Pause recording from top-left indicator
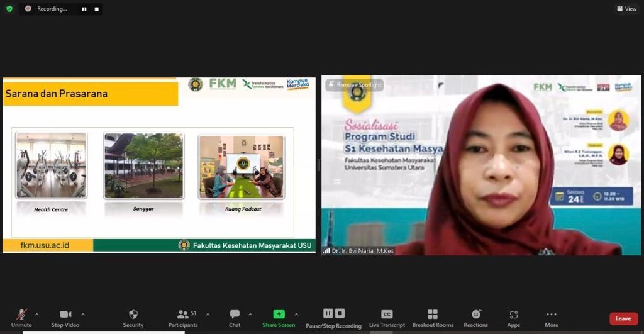This screenshot has width=644, height=334. 84,9
